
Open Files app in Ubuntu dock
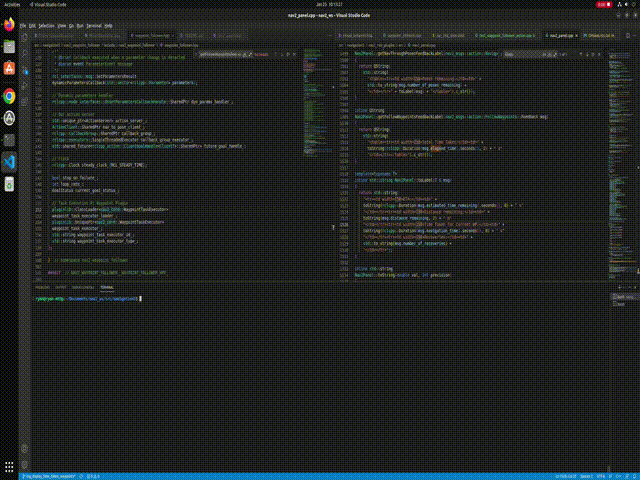[x=9, y=47]
